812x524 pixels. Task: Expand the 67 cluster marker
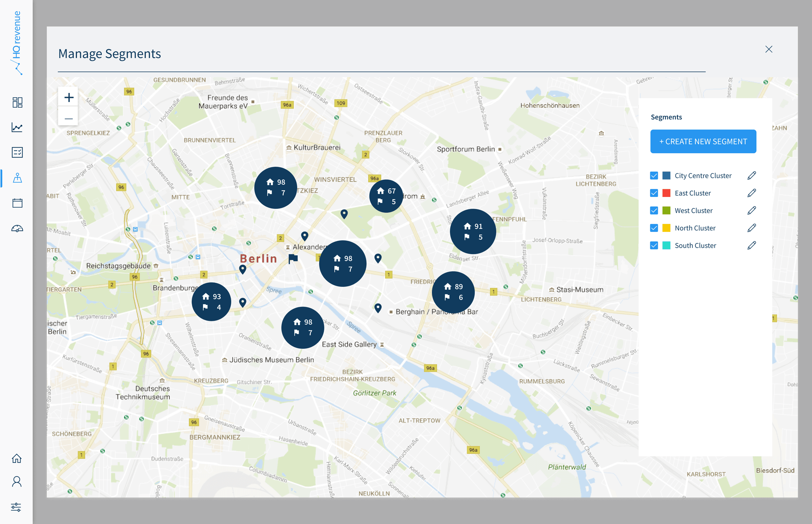386,196
